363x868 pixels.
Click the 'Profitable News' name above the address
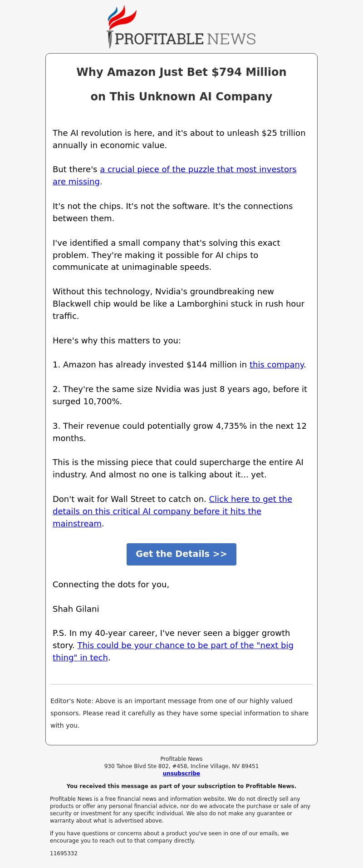[x=181, y=759]
